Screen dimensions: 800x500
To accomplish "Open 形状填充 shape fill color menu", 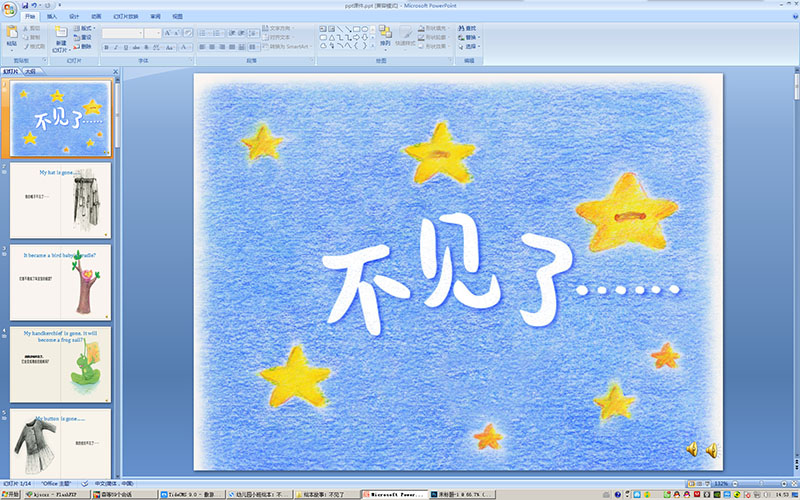I will [435, 28].
